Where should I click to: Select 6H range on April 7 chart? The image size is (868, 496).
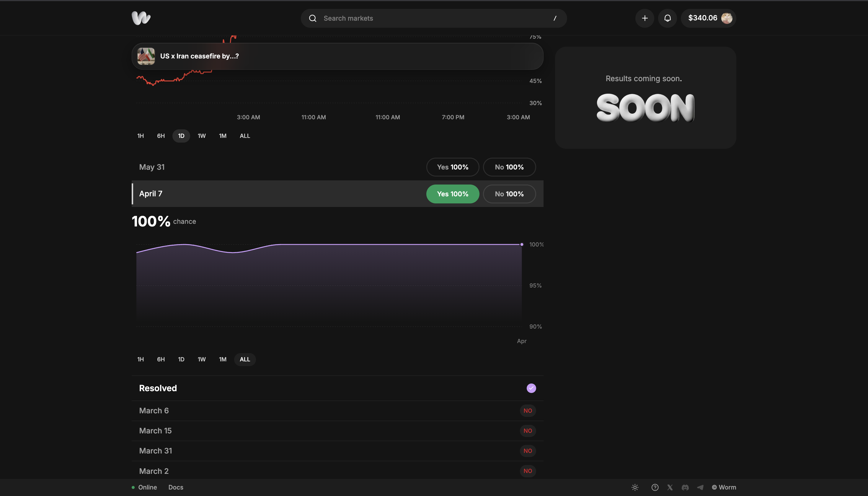[161, 359]
